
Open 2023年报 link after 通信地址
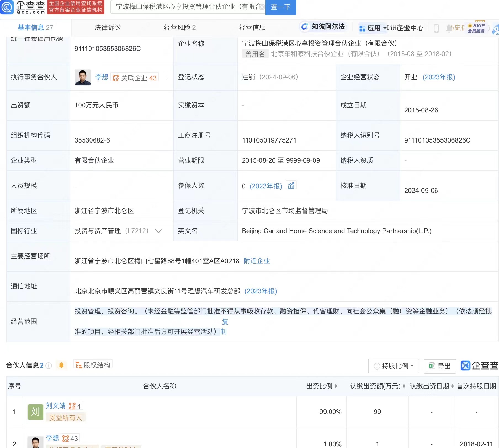261,291
